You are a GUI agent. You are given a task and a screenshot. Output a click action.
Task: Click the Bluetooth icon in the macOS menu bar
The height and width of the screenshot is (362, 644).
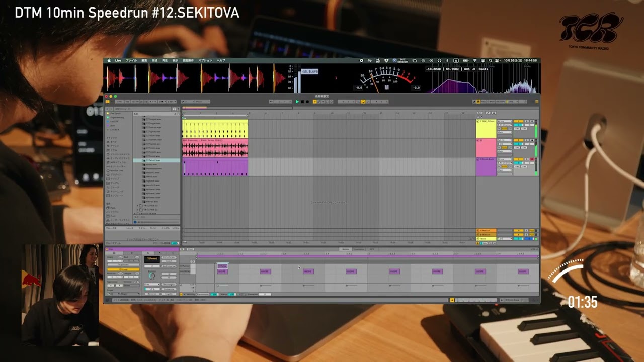click(447, 60)
